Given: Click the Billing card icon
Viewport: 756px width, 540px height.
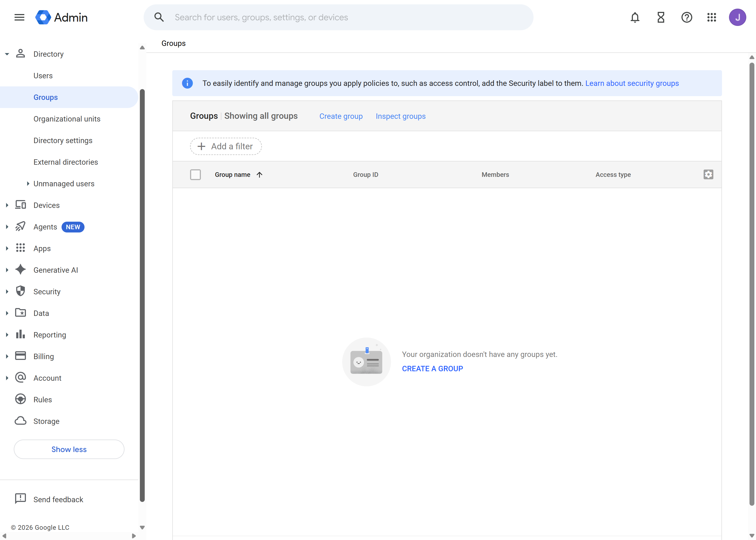Looking at the screenshot, I should coord(21,356).
